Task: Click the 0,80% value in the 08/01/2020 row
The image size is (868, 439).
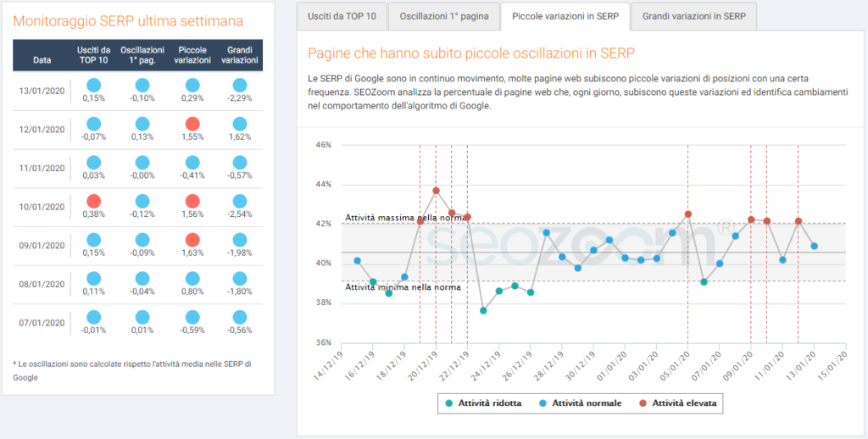Action: (x=192, y=292)
